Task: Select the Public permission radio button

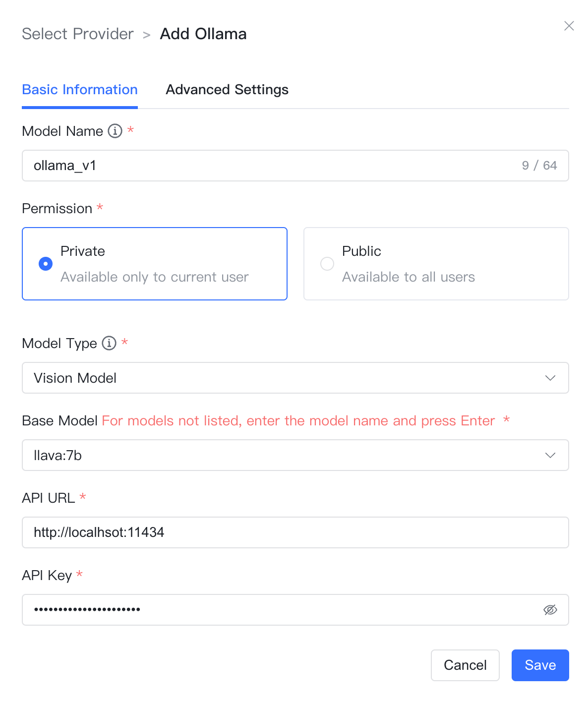Action: [327, 264]
